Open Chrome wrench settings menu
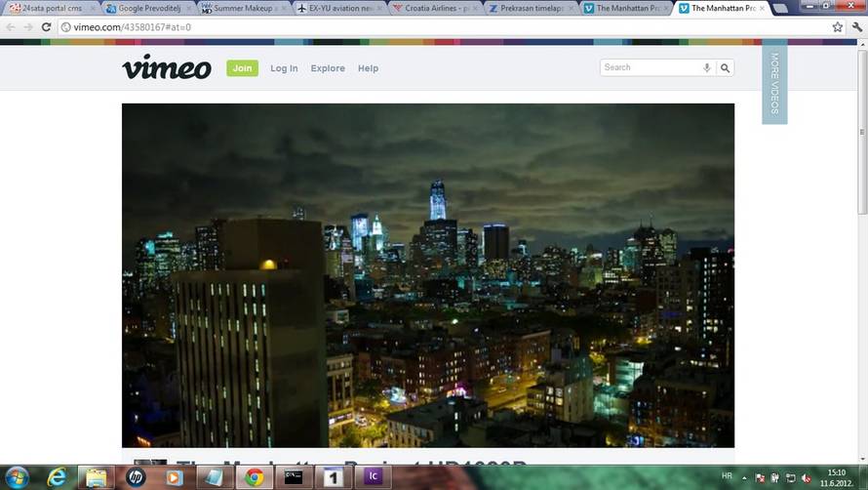Screen dimensions: 868x490 (857, 26)
